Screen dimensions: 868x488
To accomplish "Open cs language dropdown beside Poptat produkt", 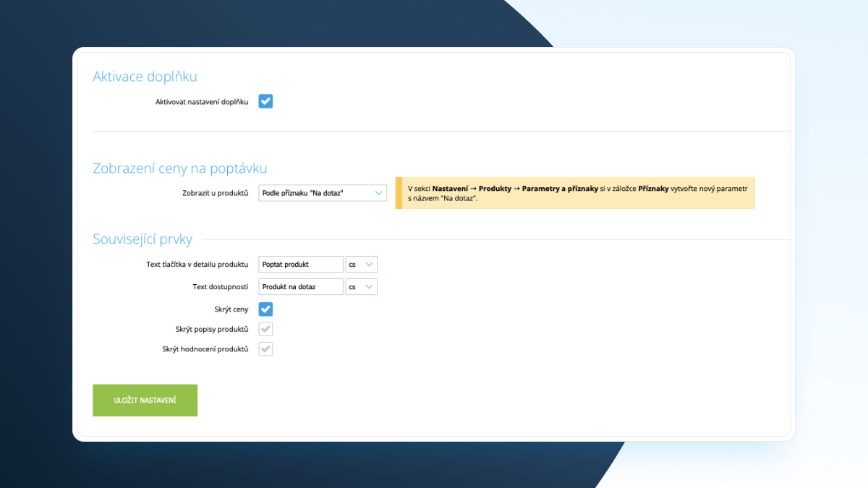I will pos(361,265).
